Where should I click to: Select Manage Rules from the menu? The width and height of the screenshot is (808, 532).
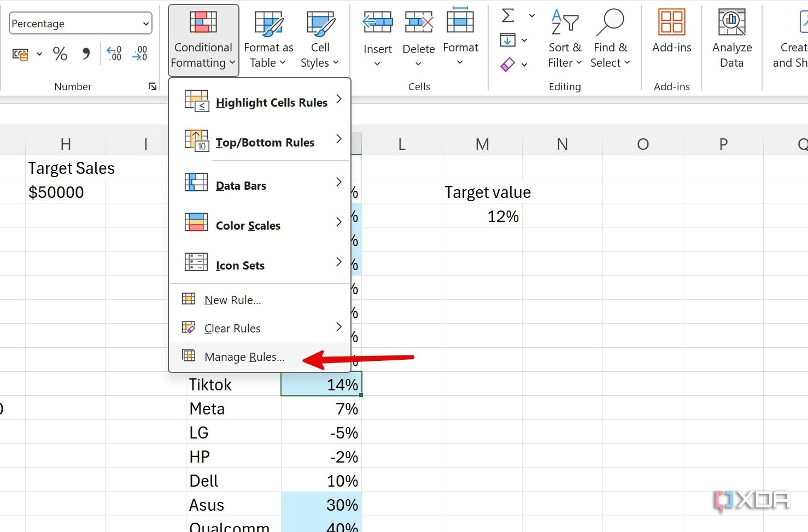244,356
